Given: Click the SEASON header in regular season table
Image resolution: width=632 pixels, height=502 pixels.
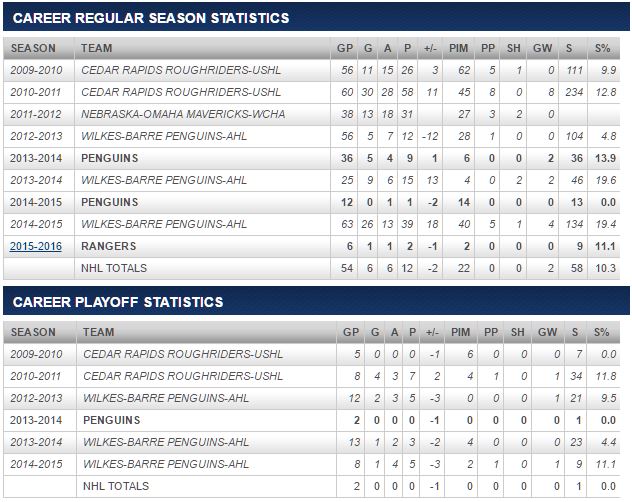Looking at the screenshot, I should [x=34, y=48].
